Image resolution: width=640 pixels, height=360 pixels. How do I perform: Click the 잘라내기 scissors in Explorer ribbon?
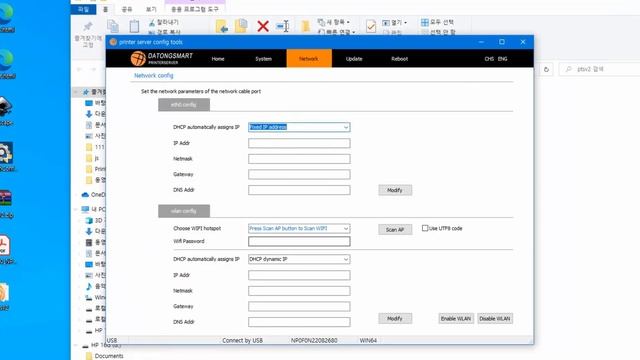click(x=152, y=22)
